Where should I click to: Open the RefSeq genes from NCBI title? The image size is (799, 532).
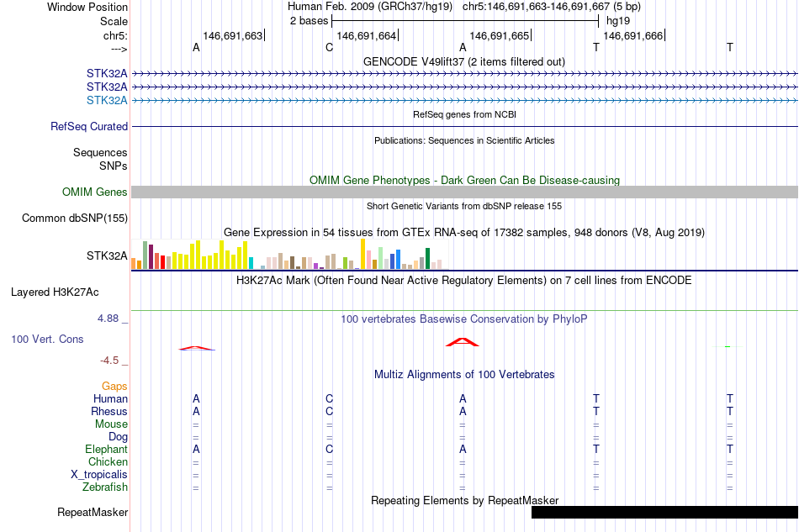click(464, 114)
